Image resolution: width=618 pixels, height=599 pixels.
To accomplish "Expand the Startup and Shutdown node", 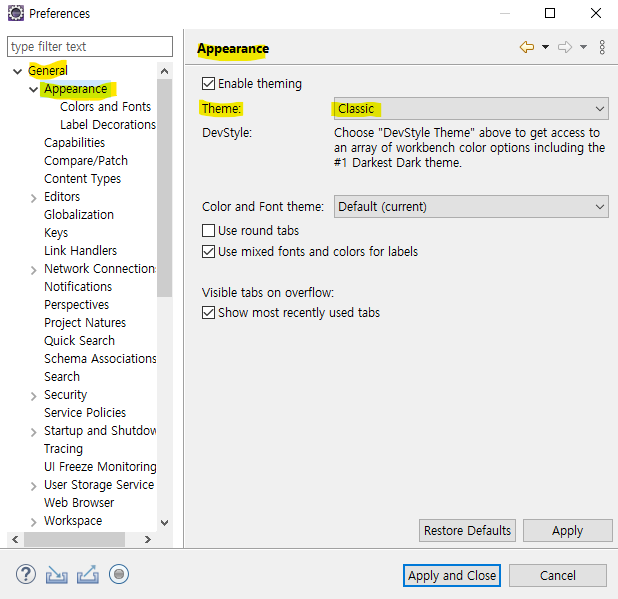I will point(34,432).
